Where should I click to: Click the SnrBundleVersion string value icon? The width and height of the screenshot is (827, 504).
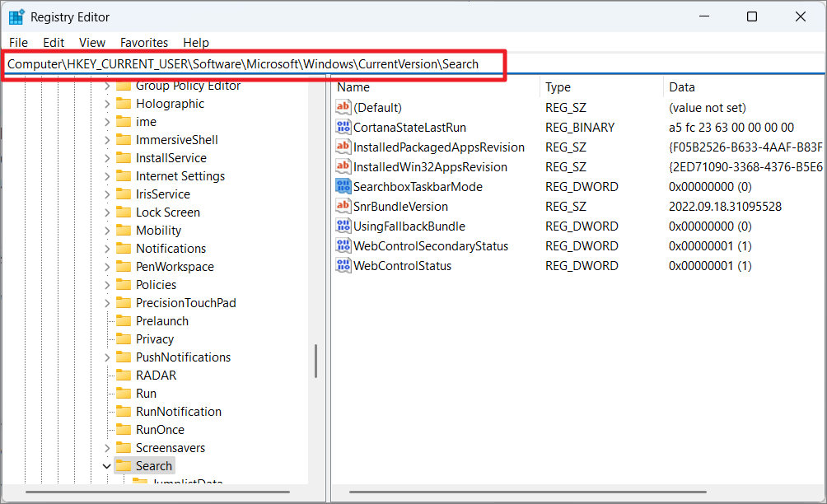[x=343, y=207]
